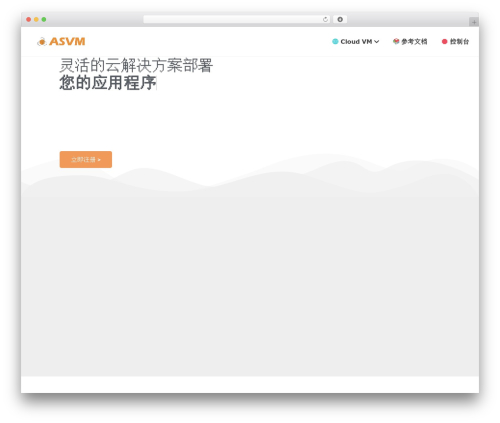Click the orange 立即注册 button
The image size is (500, 423).
tap(86, 159)
